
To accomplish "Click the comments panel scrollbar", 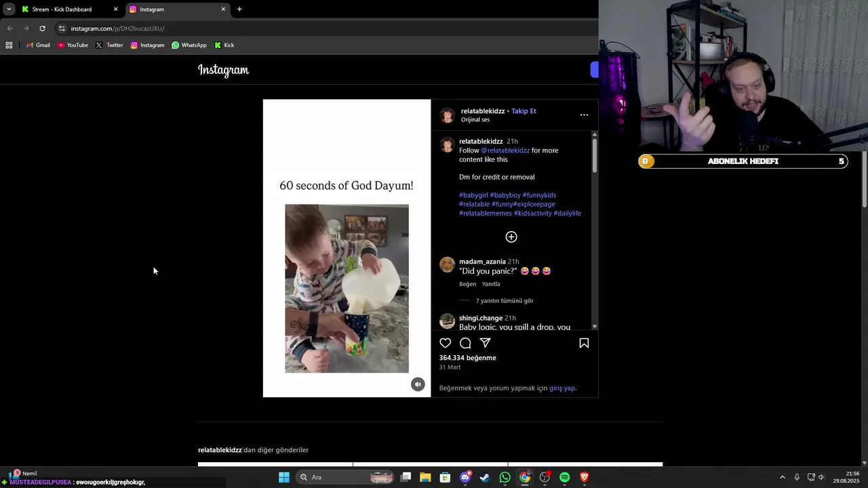I will tap(595, 155).
